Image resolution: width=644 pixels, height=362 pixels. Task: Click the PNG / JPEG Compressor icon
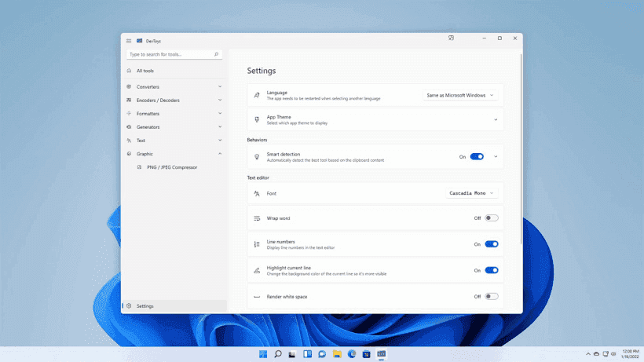[x=139, y=167]
